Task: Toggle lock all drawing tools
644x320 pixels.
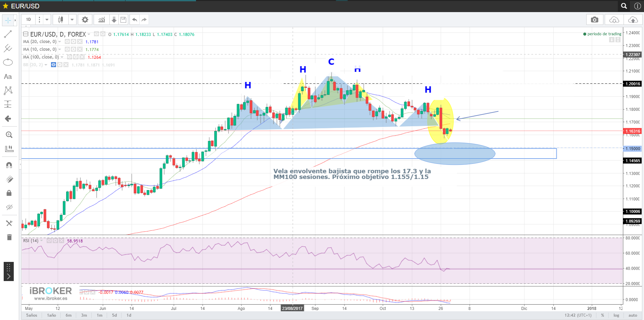Action: pyautogui.click(x=9, y=193)
